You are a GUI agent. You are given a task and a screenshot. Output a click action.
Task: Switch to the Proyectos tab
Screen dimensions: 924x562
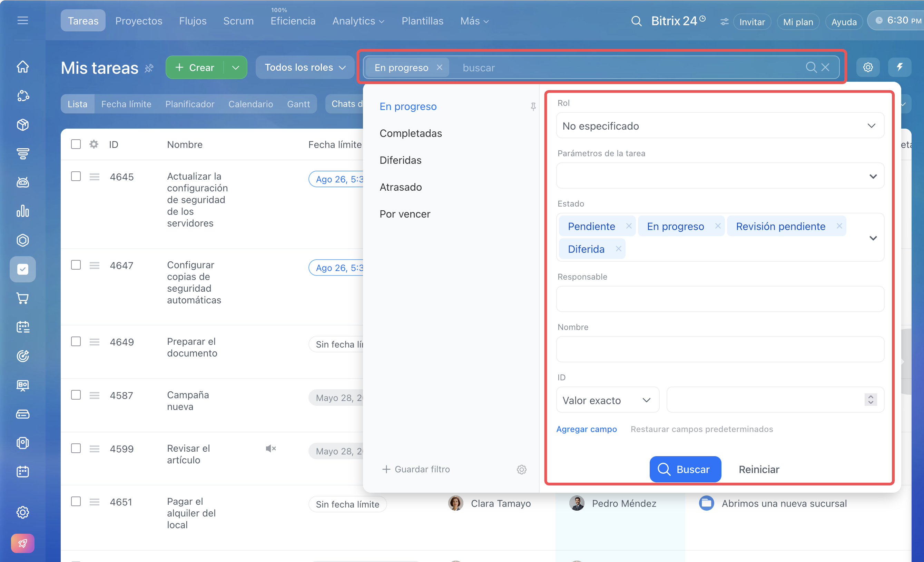click(x=139, y=21)
